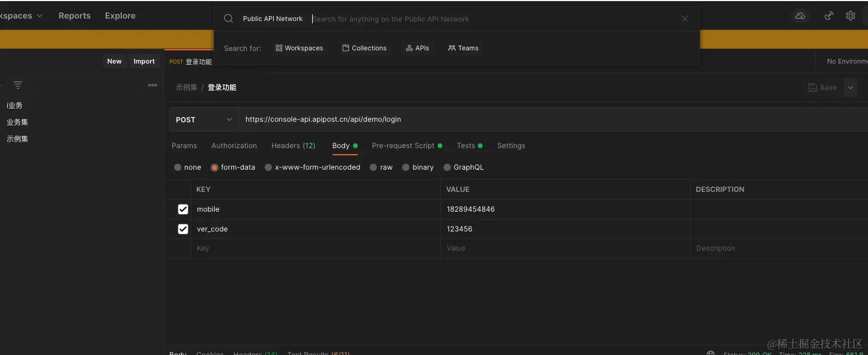Click the value 18289454846
868x355 pixels.
tap(471, 209)
